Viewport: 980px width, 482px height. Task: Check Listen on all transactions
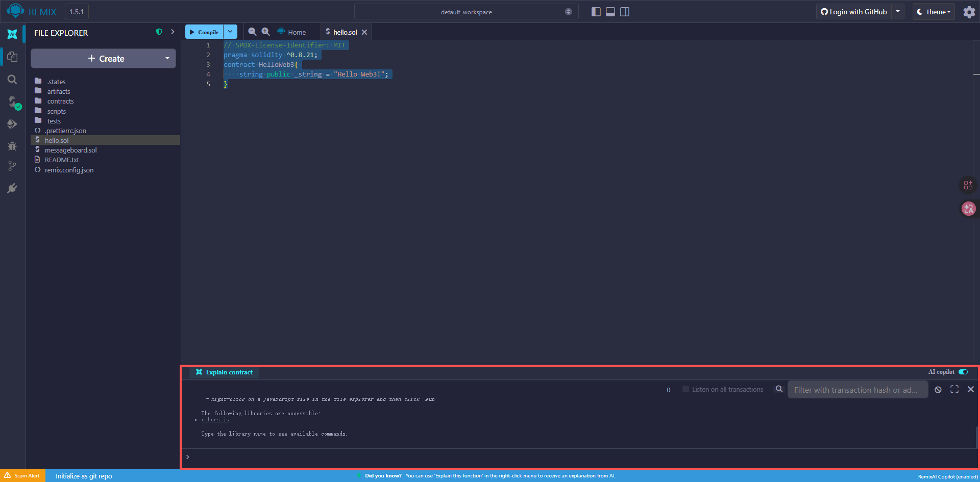coord(685,389)
